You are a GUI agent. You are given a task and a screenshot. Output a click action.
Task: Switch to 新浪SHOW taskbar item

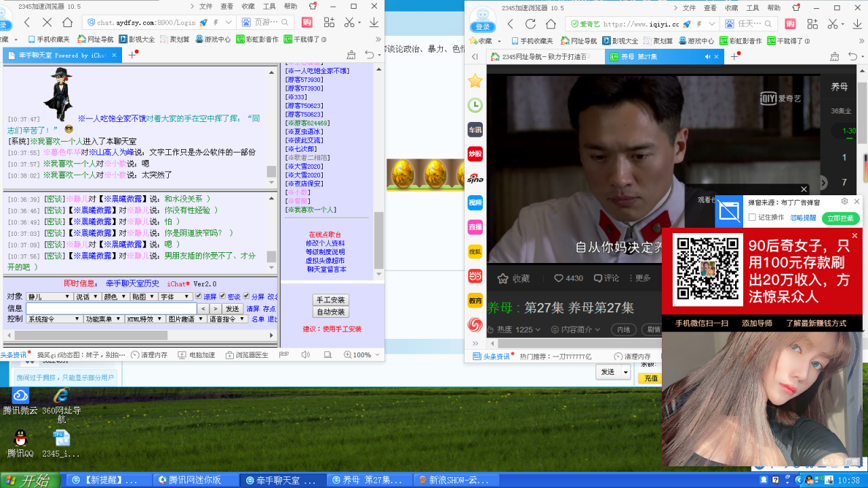(455, 480)
